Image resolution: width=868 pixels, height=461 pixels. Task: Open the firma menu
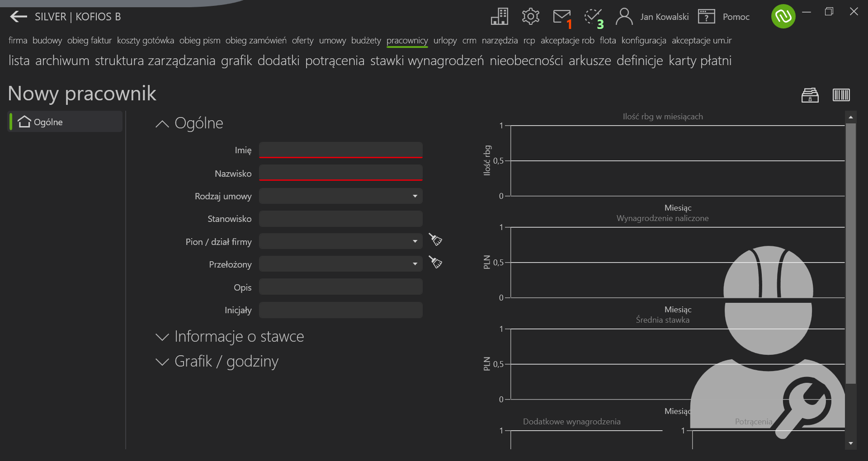point(18,41)
